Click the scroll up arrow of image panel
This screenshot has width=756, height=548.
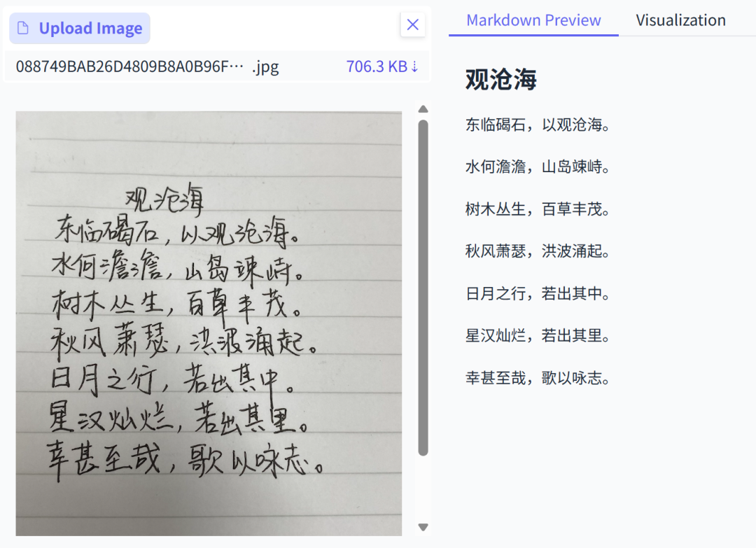pos(423,109)
